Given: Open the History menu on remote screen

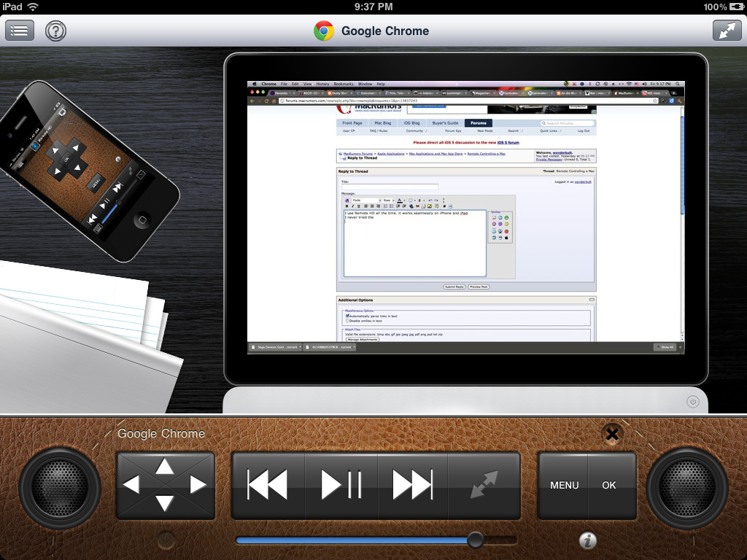Looking at the screenshot, I should click(x=322, y=84).
